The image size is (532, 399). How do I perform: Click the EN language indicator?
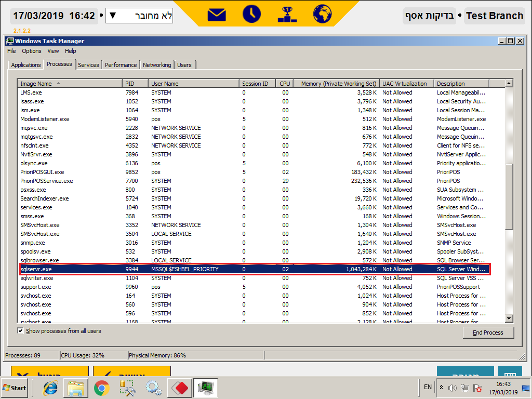[428, 387]
